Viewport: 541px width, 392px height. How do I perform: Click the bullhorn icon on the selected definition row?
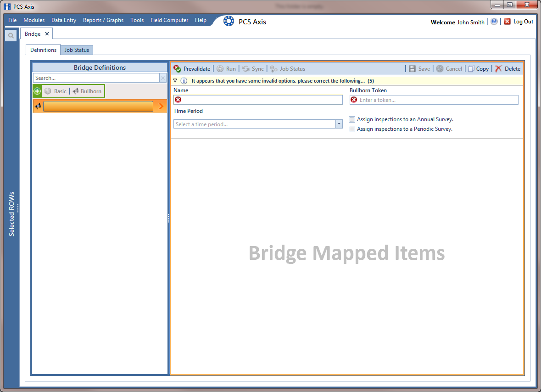[x=38, y=106]
